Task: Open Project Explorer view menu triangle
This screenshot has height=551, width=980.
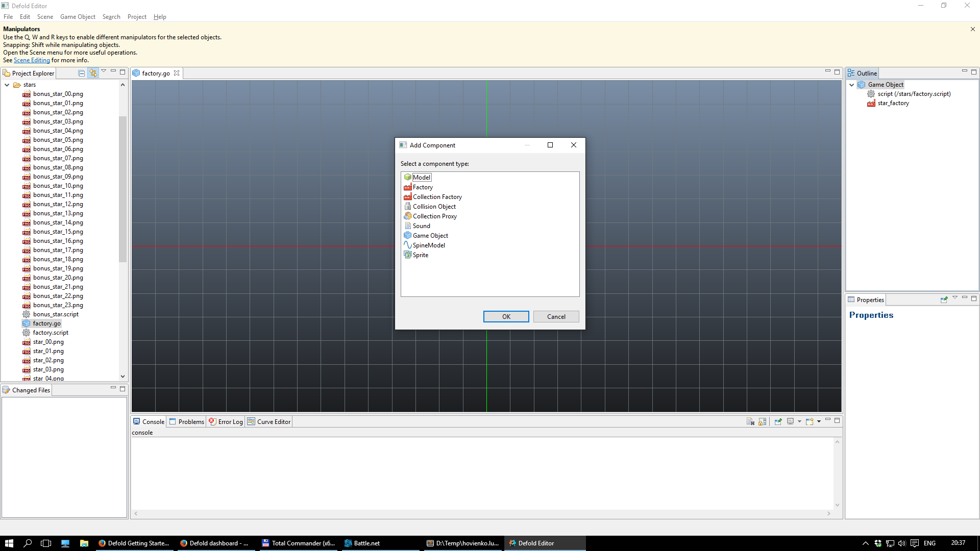Action: [x=104, y=71]
